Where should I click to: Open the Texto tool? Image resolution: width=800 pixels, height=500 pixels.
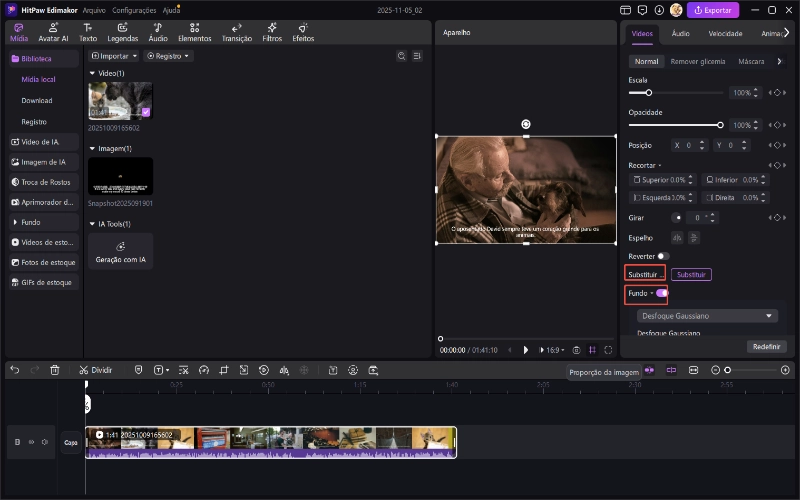pyautogui.click(x=88, y=32)
